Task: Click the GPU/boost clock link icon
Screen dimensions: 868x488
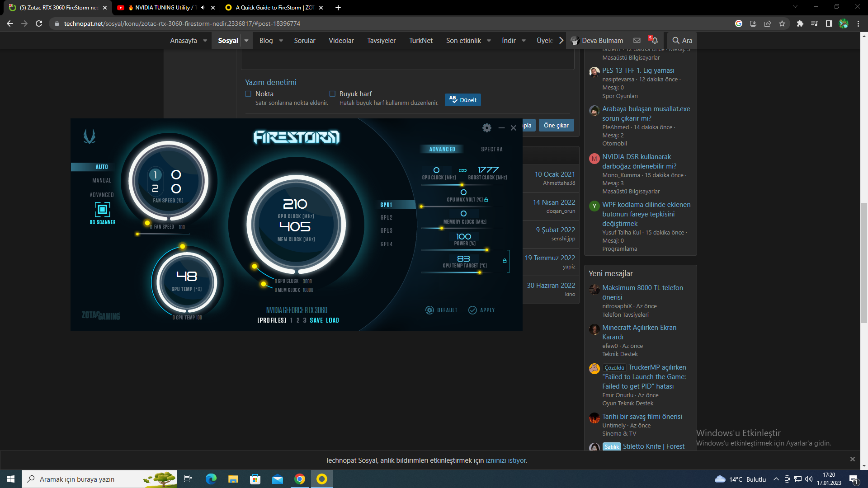Action: click(462, 170)
